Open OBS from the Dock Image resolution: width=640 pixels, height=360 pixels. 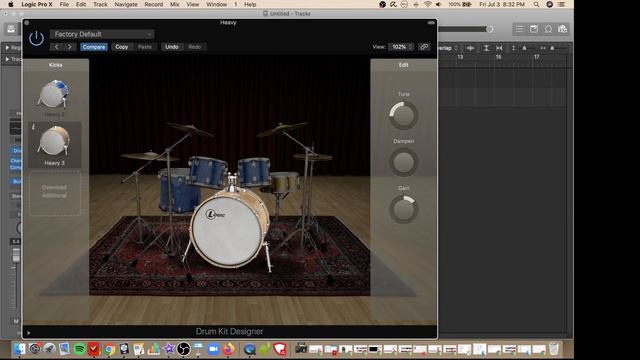[x=184, y=349]
